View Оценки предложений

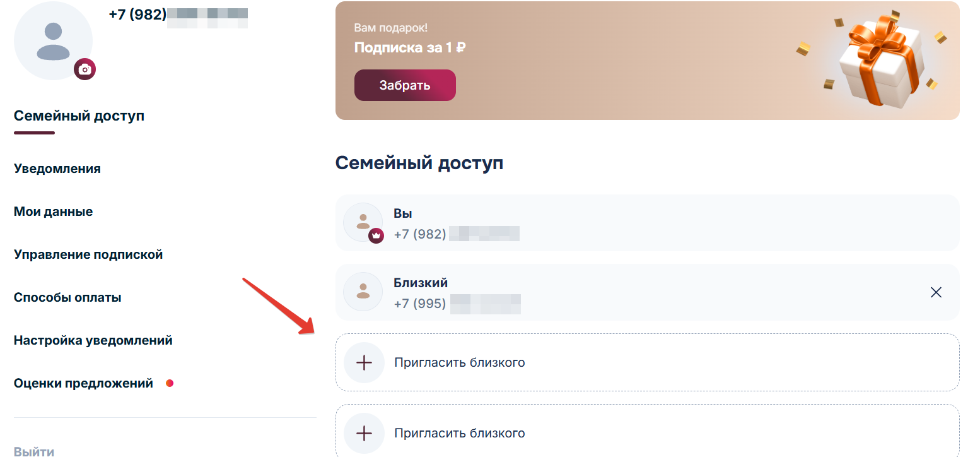click(83, 383)
